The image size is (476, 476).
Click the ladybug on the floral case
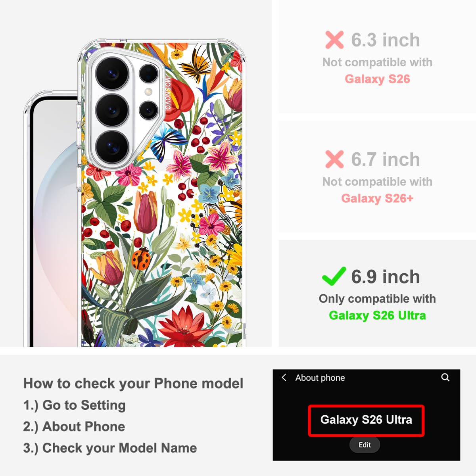(141, 258)
